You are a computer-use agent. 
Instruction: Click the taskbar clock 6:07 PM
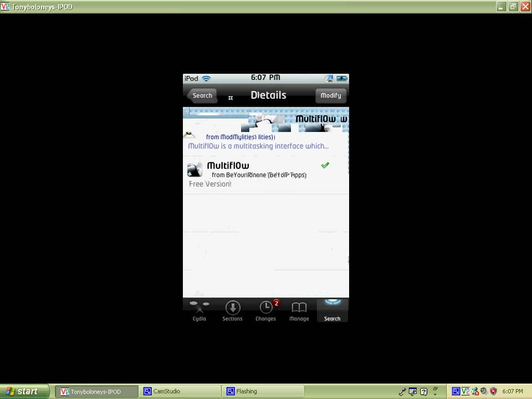513,391
